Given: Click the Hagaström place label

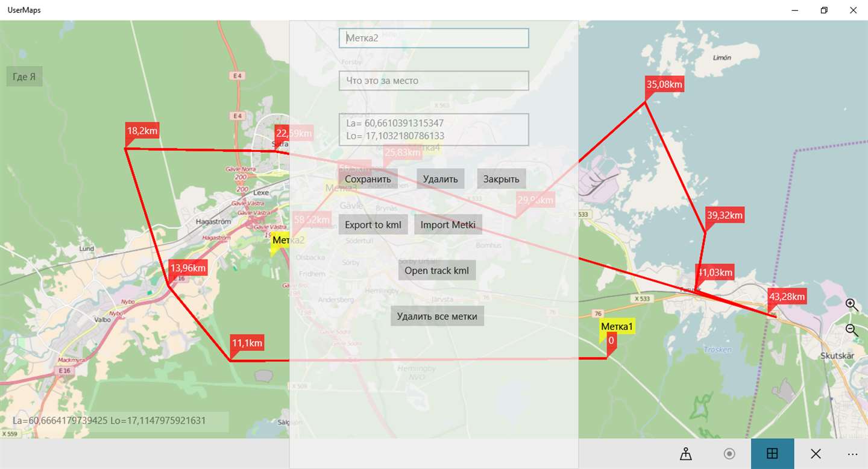Looking at the screenshot, I should pyautogui.click(x=213, y=222).
